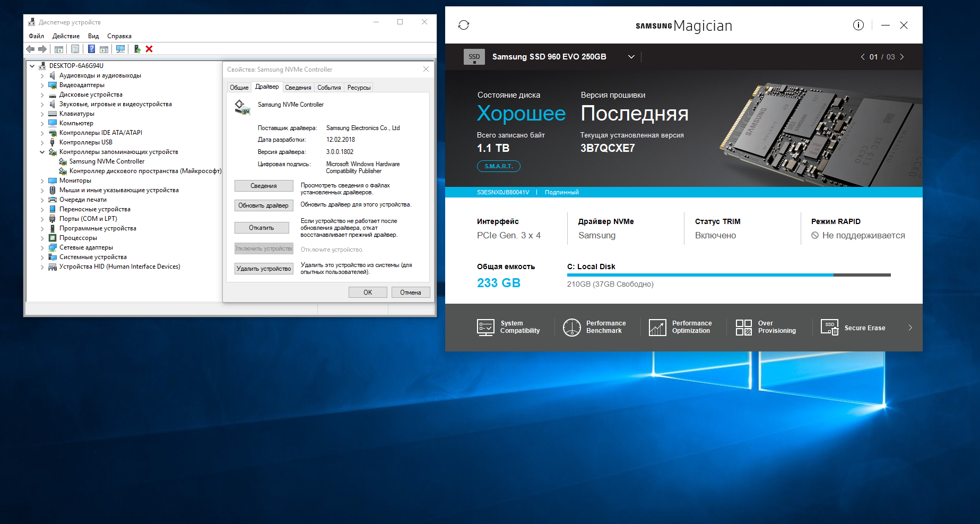
Task: Click the red X uninstall device icon
Action: [149, 49]
